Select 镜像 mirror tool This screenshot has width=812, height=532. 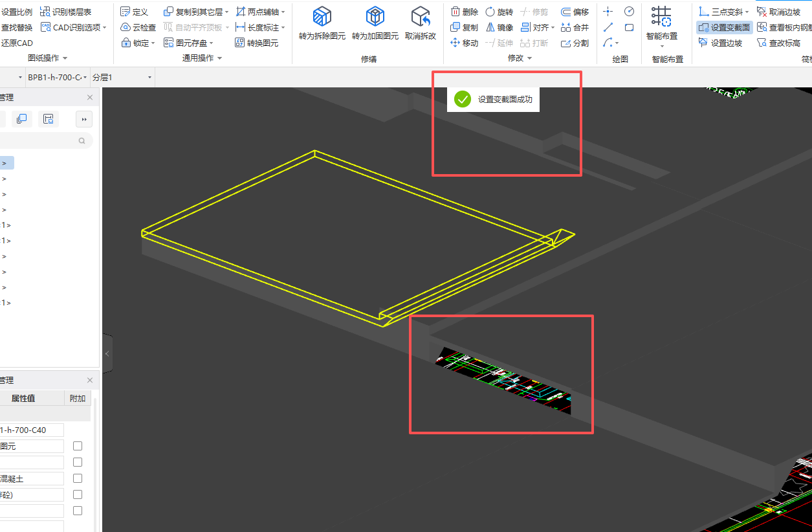[499, 27]
